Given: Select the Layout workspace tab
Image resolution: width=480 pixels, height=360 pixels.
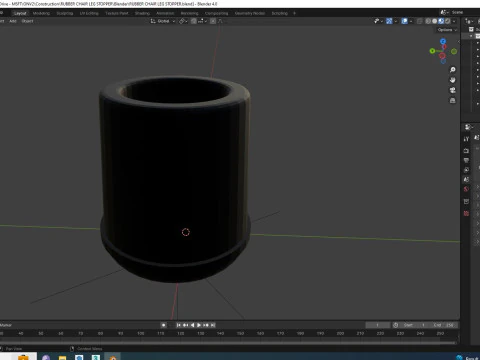Looking at the screenshot, I should tap(20, 13).
